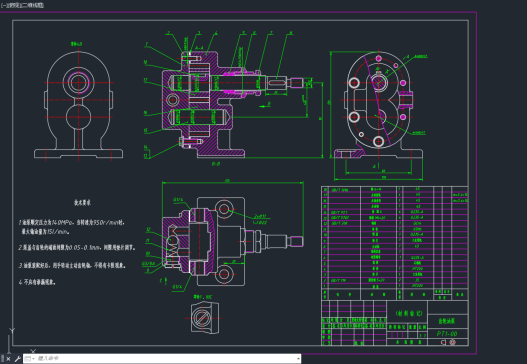Click the viewport label at top-left

coord(23,5)
